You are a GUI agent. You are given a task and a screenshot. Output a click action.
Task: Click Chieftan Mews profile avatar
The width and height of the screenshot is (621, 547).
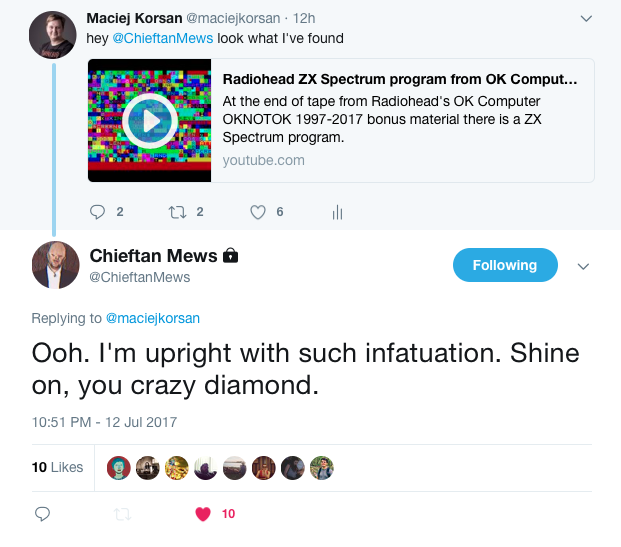pos(55,265)
